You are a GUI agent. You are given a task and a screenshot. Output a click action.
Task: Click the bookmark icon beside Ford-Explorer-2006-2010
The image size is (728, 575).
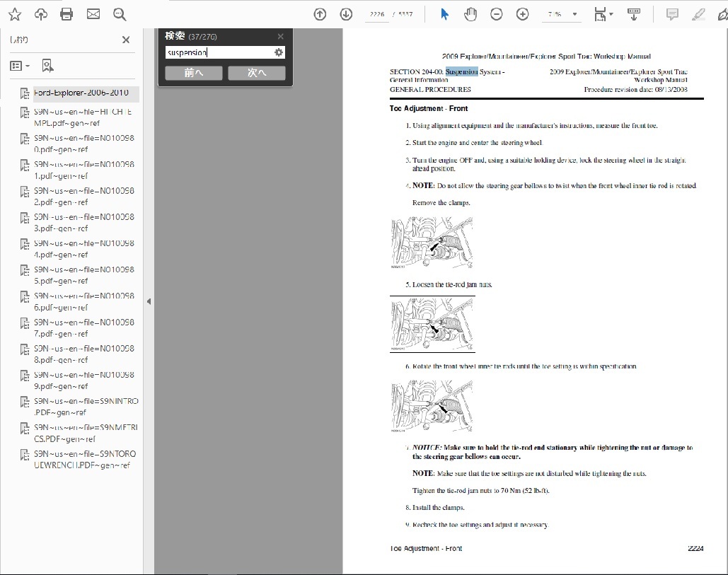point(25,93)
